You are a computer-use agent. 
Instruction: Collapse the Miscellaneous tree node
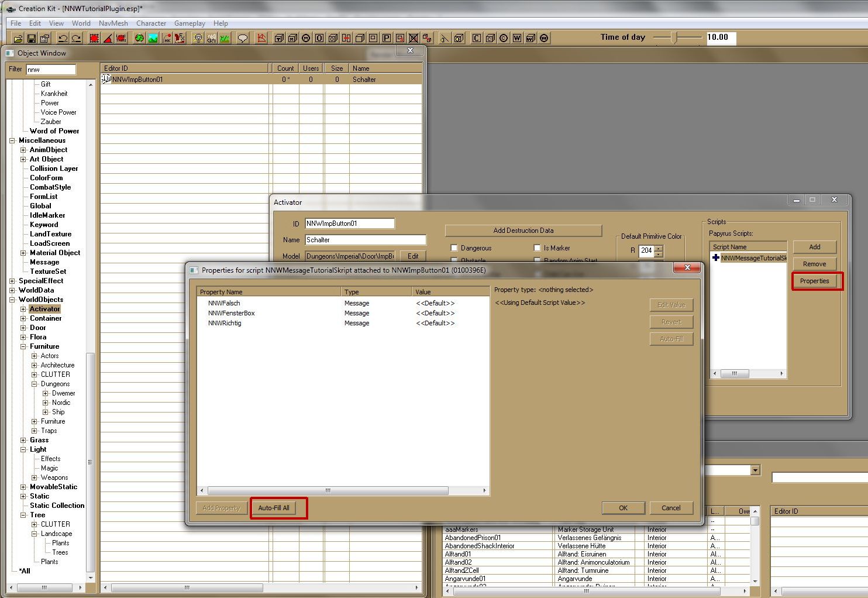pos(12,140)
